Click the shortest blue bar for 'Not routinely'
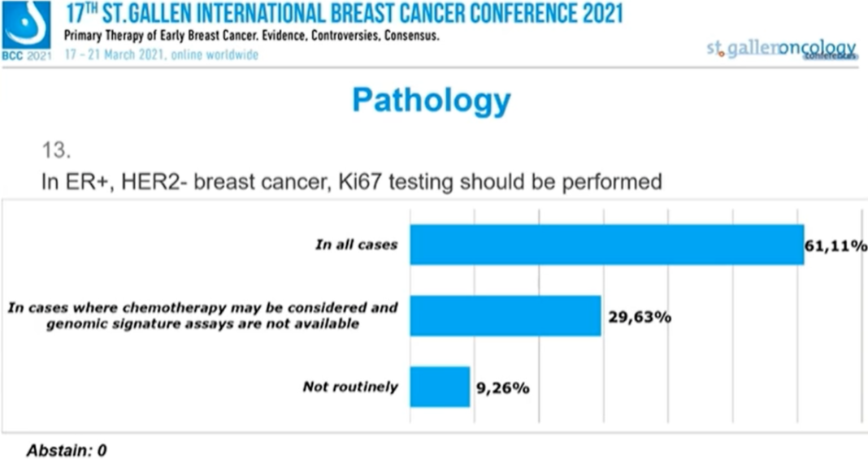868x459 pixels. coord(440,387)
